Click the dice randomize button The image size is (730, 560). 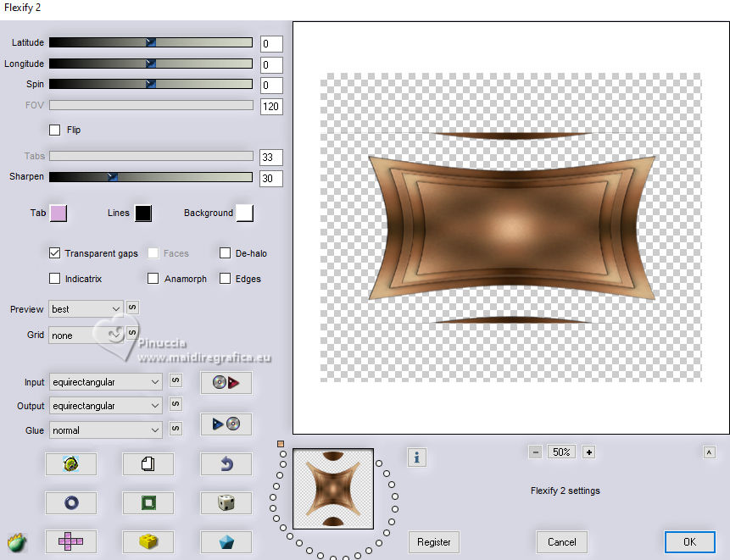pyautogui.click(x=226, y=502)
